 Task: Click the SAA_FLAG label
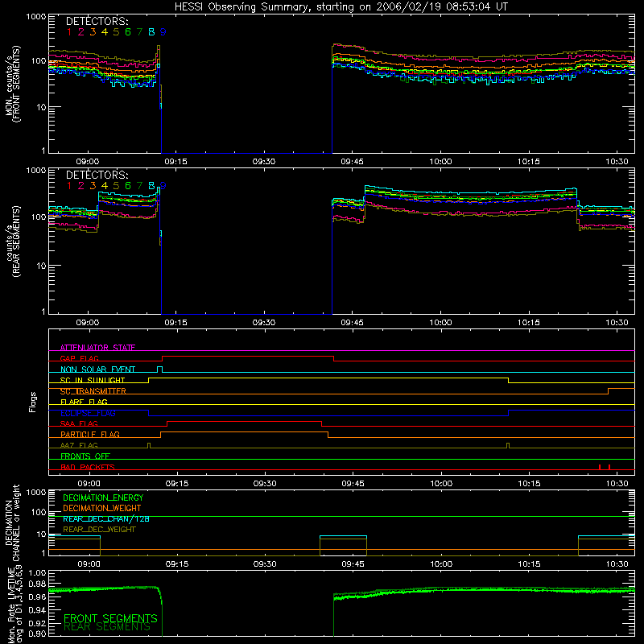(x=79, y=423)
